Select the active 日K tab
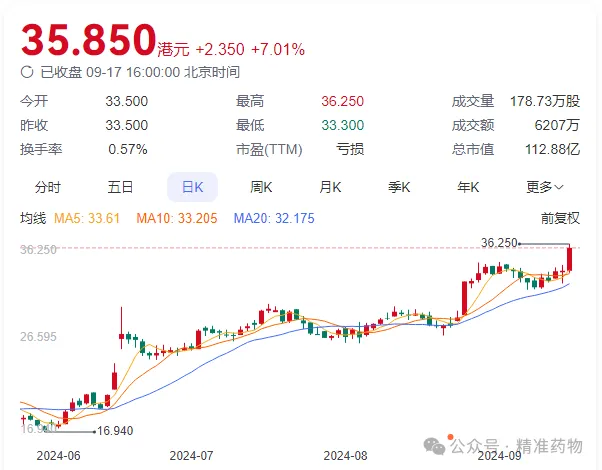602x470 pixels. (x=191, y=187)
